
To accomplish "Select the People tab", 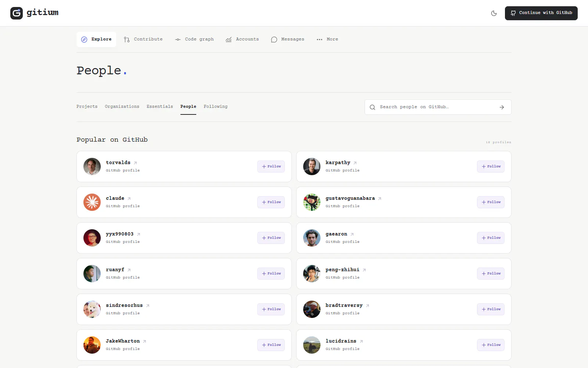I will [188, 107].
